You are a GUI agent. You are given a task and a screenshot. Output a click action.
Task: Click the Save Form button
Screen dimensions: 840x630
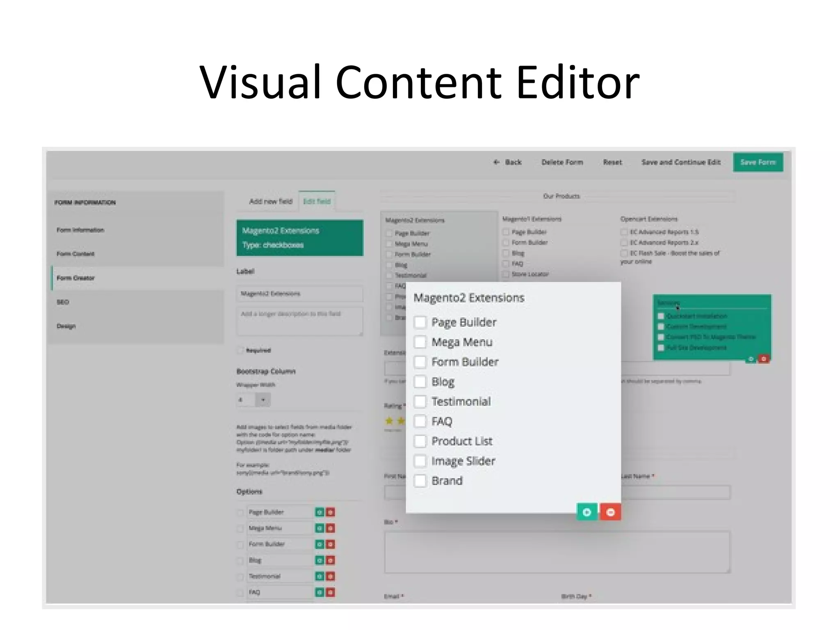click(758, 162)
